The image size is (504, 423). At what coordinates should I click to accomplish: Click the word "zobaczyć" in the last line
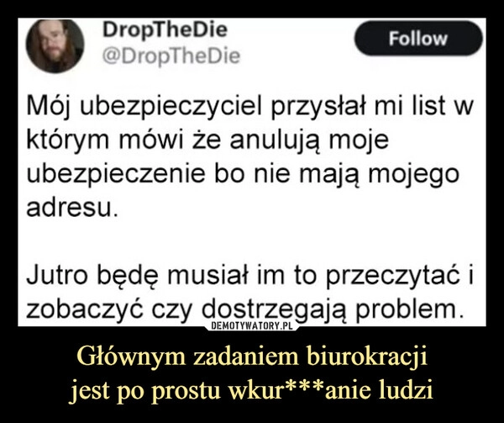(x=85, y=311)
